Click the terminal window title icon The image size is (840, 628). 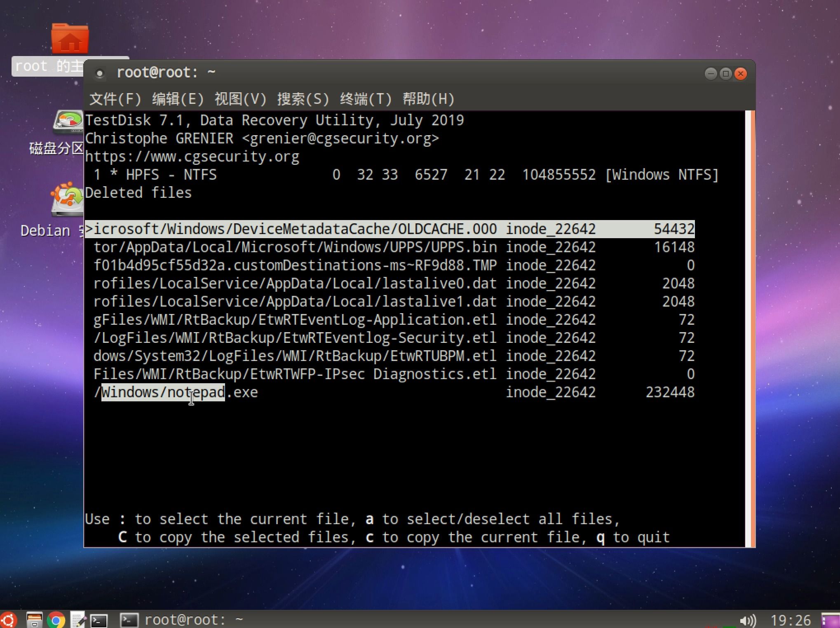(x=99, y=73)
